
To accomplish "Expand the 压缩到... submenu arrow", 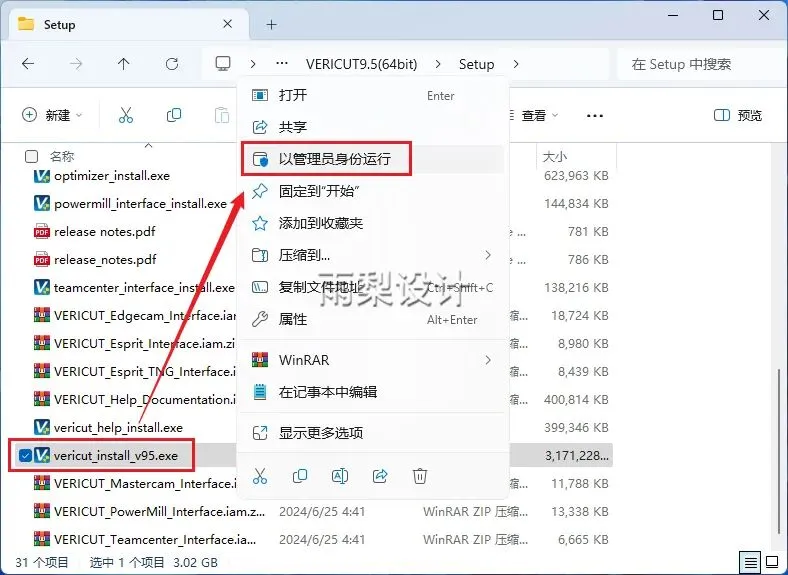I will tap(487, 255).
